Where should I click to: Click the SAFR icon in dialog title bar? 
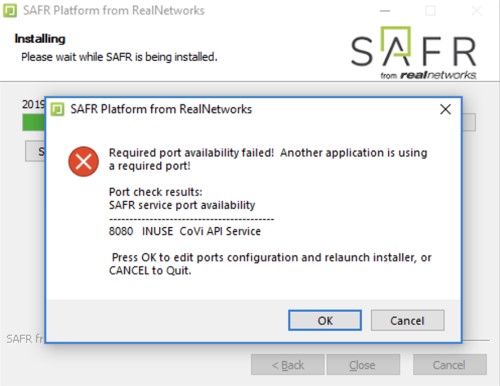click(x=57, y=109)
